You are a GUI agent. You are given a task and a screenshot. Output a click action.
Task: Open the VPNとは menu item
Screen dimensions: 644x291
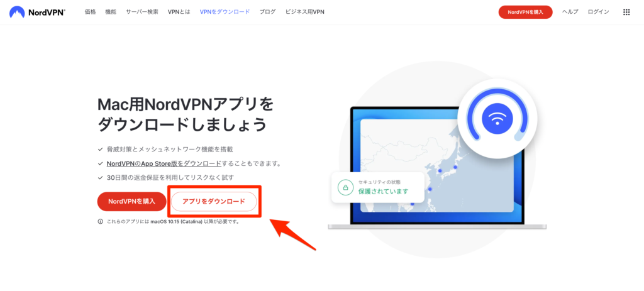tap(179, 12)
